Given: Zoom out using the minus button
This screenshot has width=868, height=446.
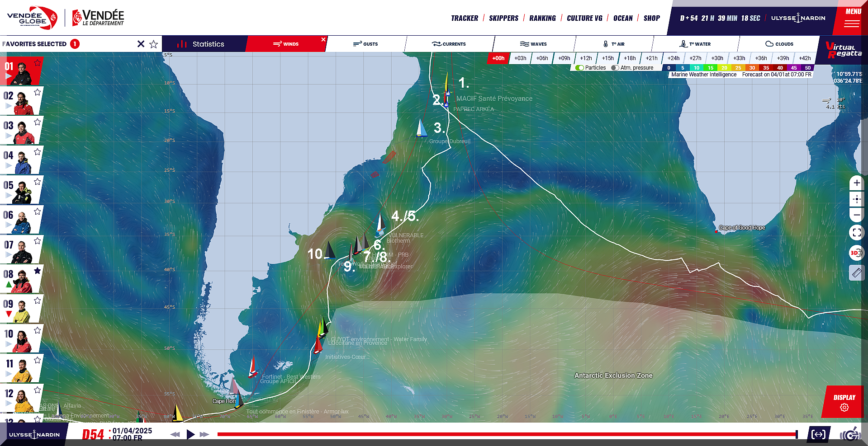Looking at the screenshot, I should pyautogui.click(x=857, y=215).
